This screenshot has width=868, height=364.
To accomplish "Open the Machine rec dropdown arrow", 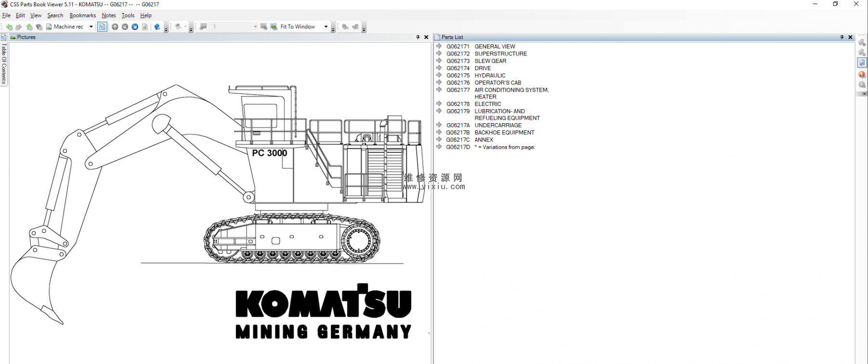I will [x=91, y=27].
